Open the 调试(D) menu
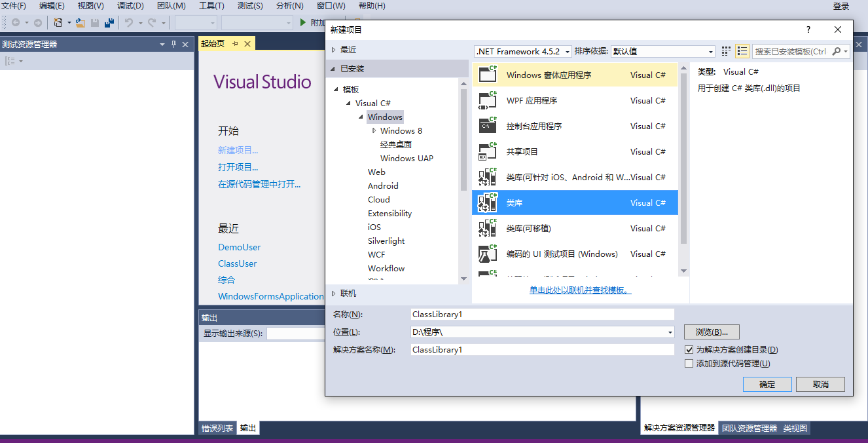868x443 pixels. coord(130,6)
